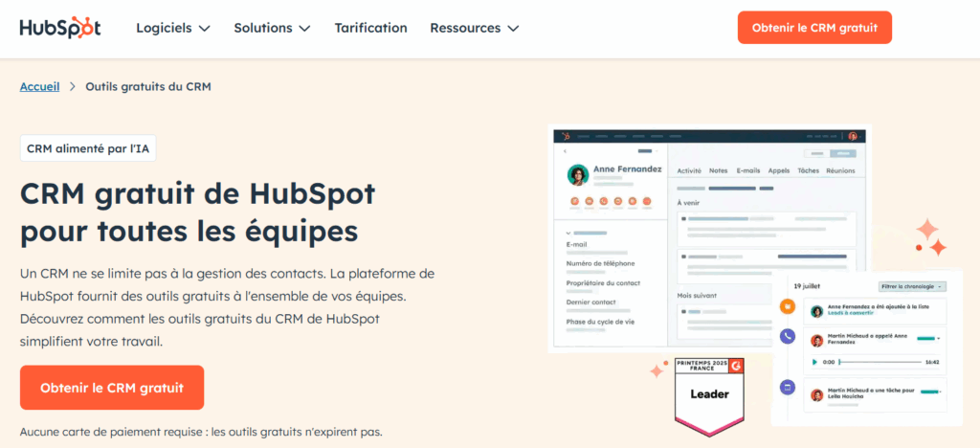Go to the Tarification page
Screen dimensions: 980x448
point(370,28)
